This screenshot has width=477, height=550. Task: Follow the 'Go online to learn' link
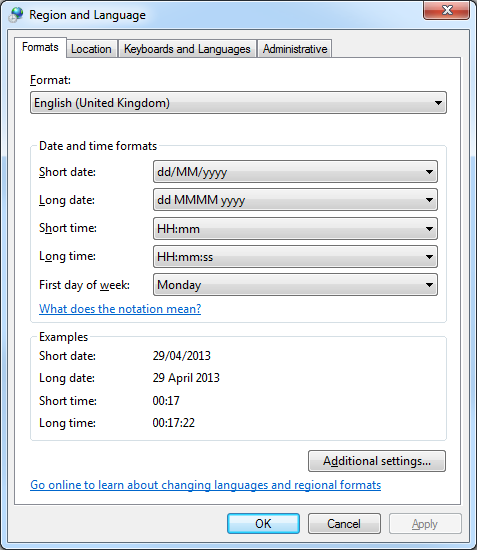(x=206, y=485)
